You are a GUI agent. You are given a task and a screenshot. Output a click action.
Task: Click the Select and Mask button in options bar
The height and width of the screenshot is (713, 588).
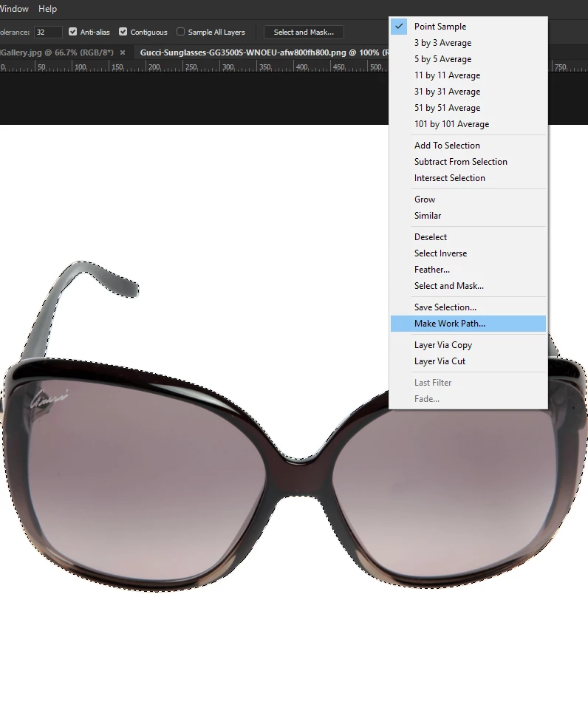(x=304, y=33)
